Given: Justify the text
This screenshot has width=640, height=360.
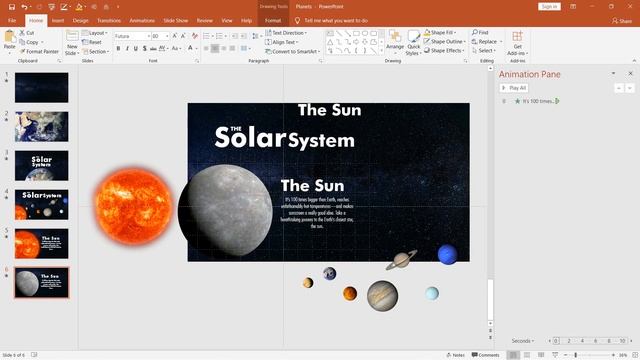Looking at the screenshot, I should 232,49.
